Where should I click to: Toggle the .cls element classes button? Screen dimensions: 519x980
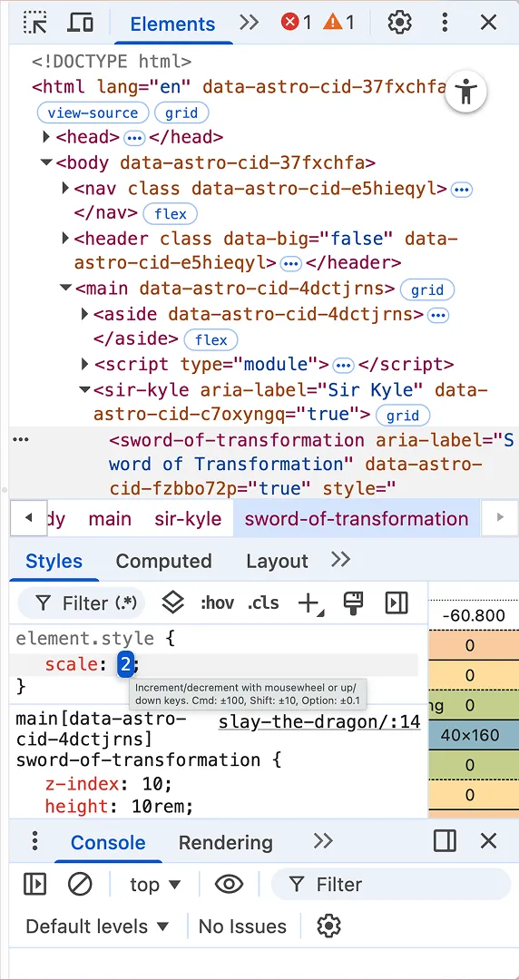click(263, 603)
